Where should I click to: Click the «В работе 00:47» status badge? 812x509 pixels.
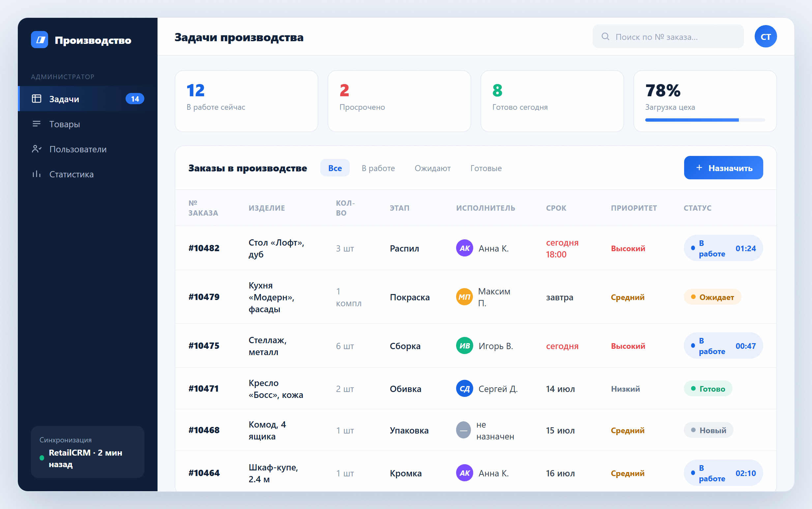(x=723, y=346)
